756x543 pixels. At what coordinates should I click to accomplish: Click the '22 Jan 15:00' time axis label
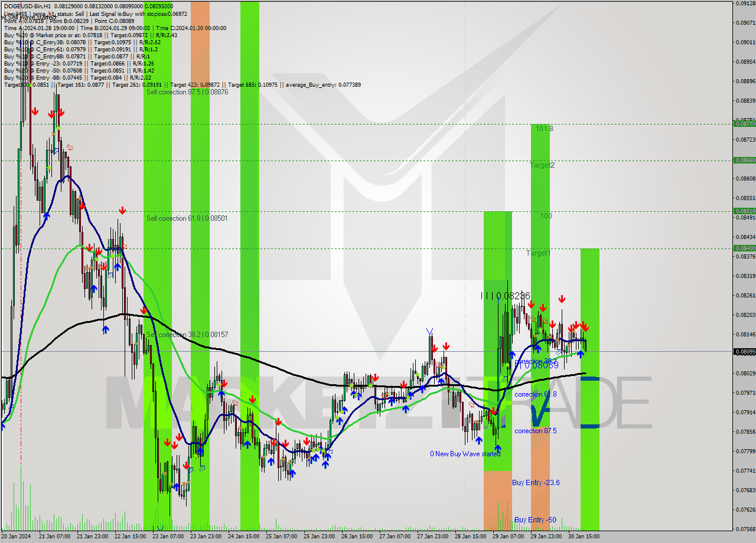[x=130, y=537]
